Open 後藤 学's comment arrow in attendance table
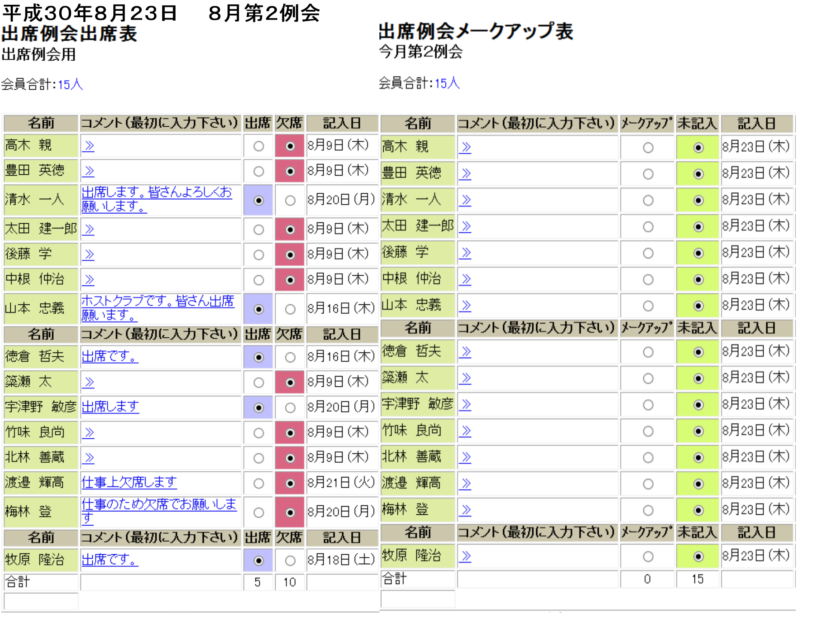The image size is (837, 644). [88, 255]
